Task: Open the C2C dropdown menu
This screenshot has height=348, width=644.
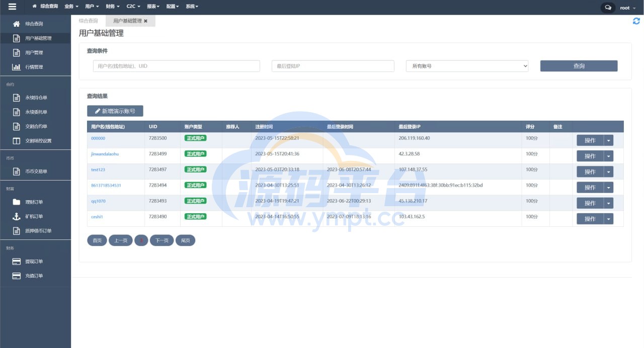Action: tap(134, 7)
